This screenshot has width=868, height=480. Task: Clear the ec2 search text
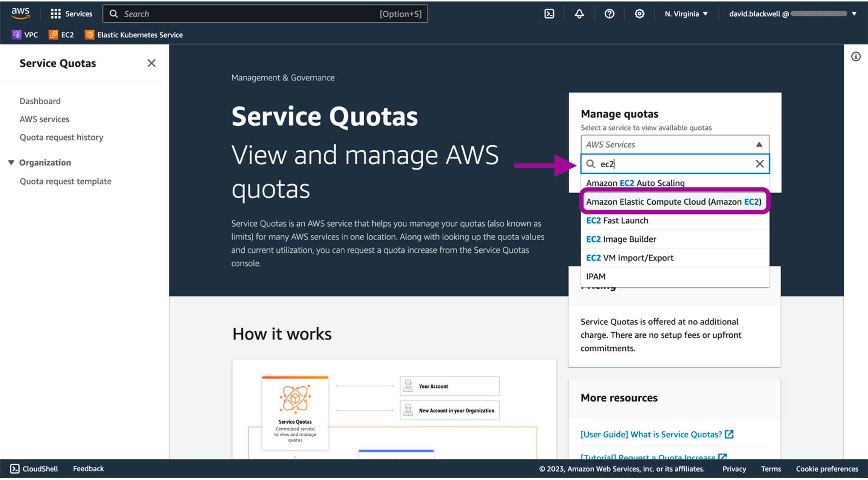tap(759, 164)
